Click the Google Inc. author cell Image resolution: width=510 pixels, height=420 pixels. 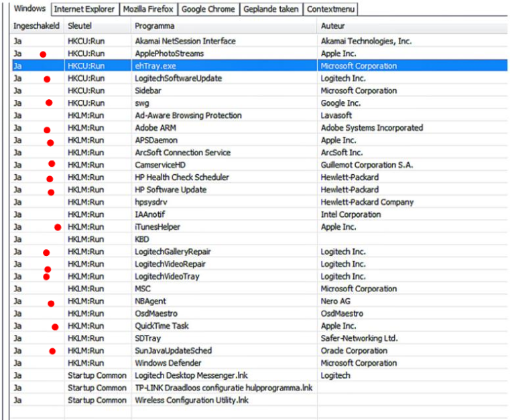(341, 103)
